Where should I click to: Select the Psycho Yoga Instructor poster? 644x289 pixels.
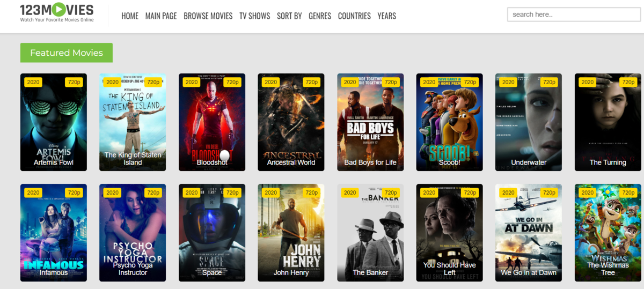click(133, 233)
